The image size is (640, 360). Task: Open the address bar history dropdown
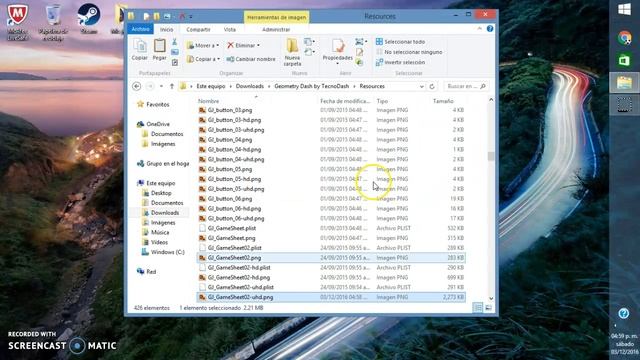click(x=422, y=87)
